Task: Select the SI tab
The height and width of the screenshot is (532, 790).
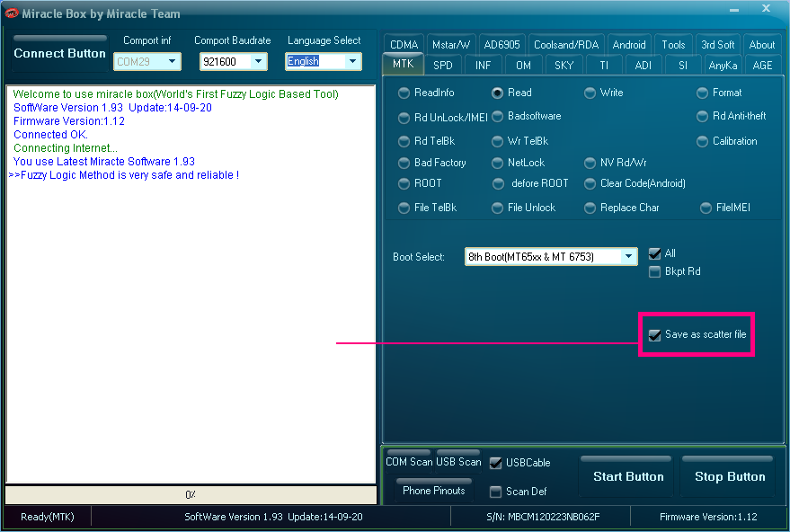Action: click(x=683, y=65)
